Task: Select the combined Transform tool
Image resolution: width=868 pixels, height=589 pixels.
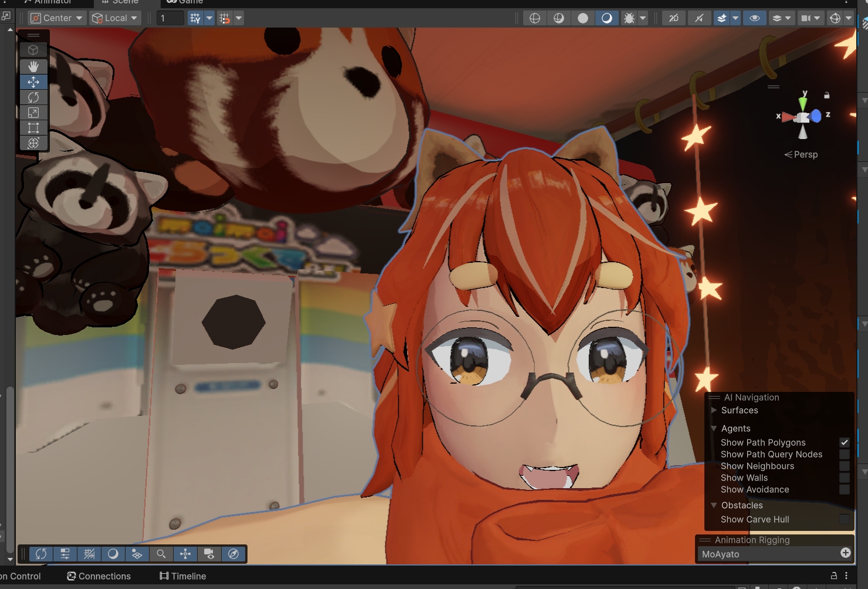Action: [33, 143]
